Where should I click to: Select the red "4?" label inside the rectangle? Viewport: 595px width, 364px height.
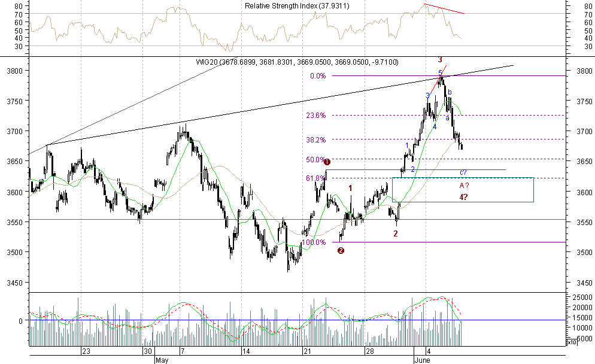coord(464,198)
